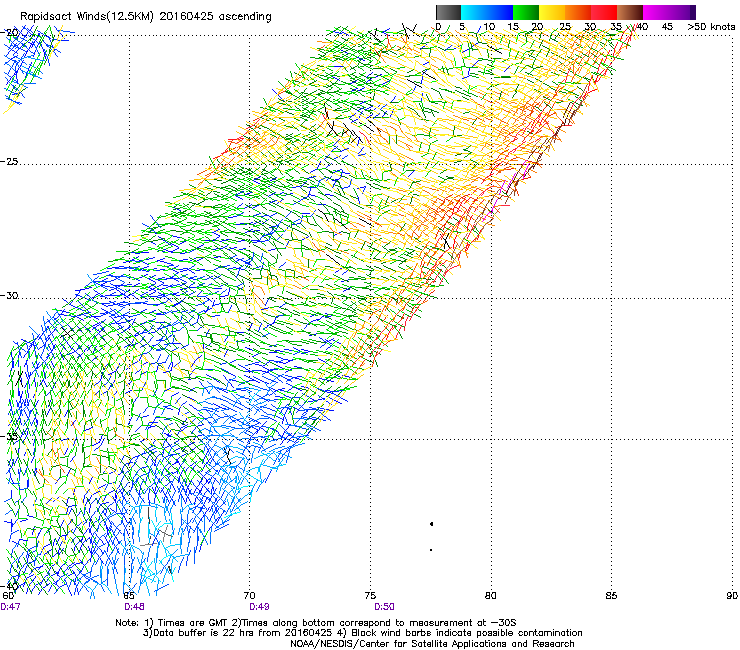740x650 pixels.
Task: Click the legend value '25'
Action: pyautogui.click(x=565, y=27)
